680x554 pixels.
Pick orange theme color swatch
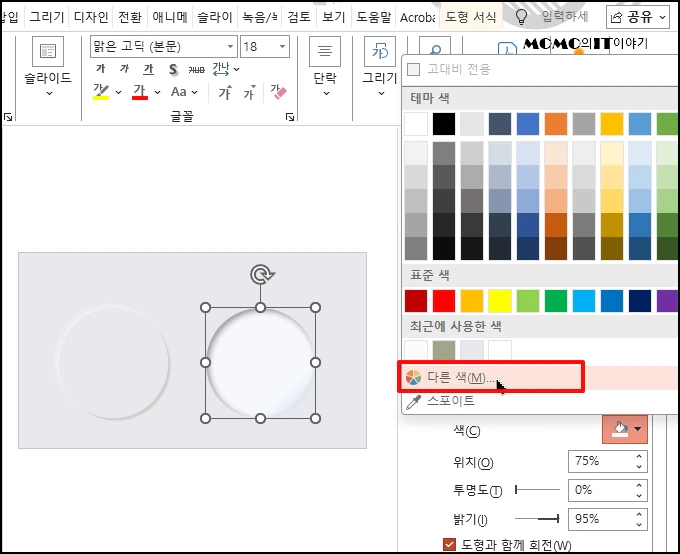coord(556,124)
